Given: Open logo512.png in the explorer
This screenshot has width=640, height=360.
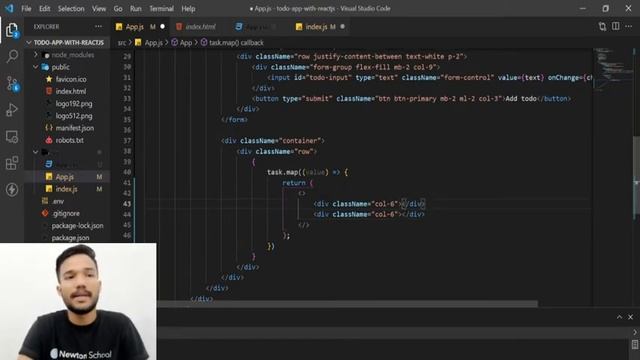Looking at the screenshot, I should click(x=73, y=116).
